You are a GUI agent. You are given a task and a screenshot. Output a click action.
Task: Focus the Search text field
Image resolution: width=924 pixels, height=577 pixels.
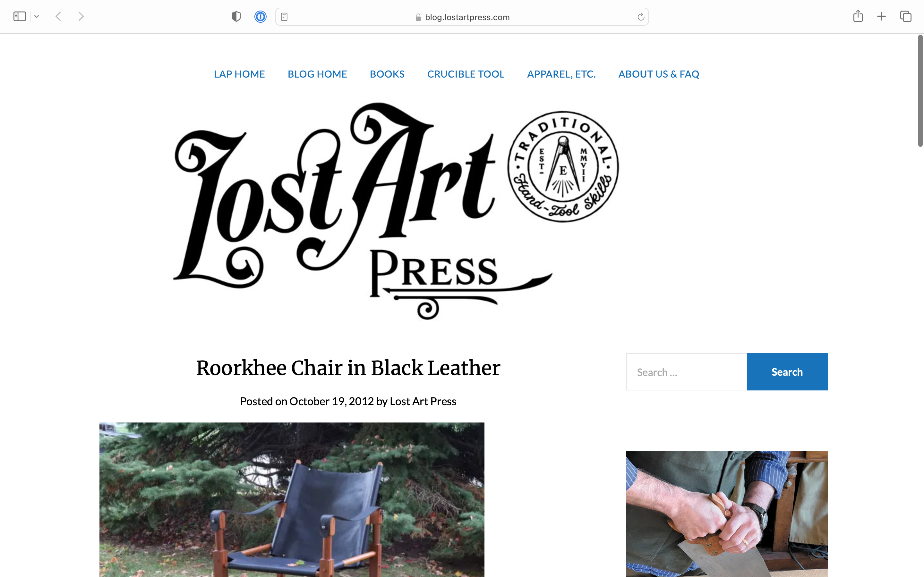point(686,372)
